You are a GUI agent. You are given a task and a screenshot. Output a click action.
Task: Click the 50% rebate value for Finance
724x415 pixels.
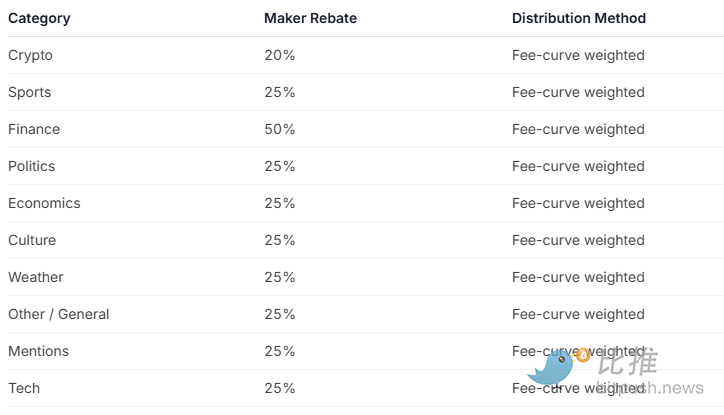pos(280,129)
